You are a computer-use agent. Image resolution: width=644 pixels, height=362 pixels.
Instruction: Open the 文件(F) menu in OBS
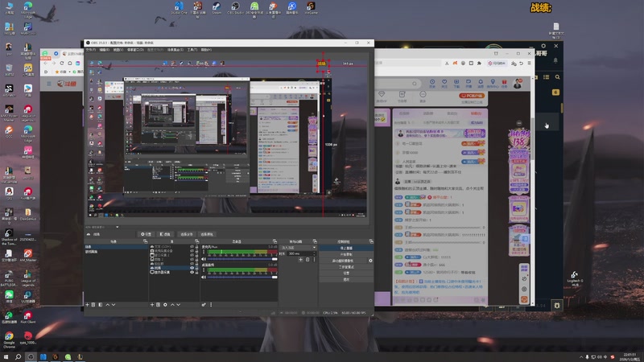click(91, 50)
